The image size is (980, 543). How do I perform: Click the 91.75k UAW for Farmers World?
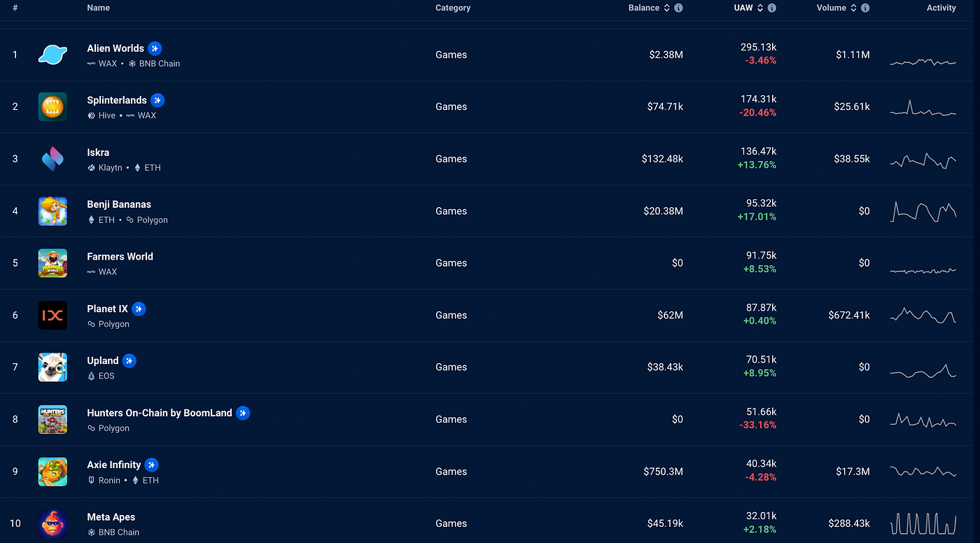pos(761,255)
